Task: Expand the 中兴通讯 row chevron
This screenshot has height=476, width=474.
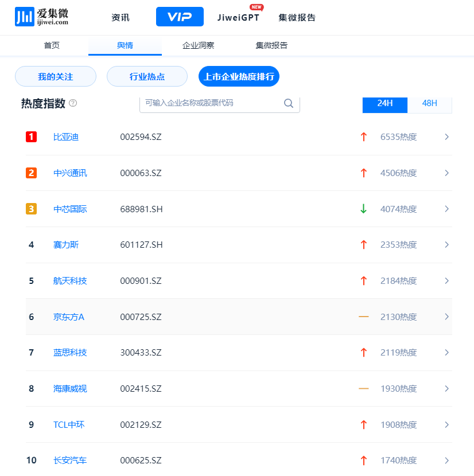Action: click(x=446, y=173)
